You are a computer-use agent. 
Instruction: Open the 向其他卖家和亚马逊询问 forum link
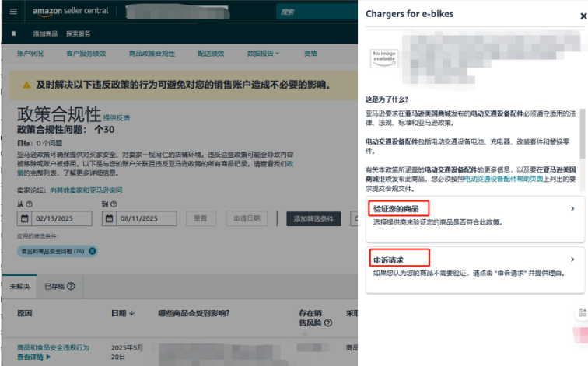tap(86, 190)
